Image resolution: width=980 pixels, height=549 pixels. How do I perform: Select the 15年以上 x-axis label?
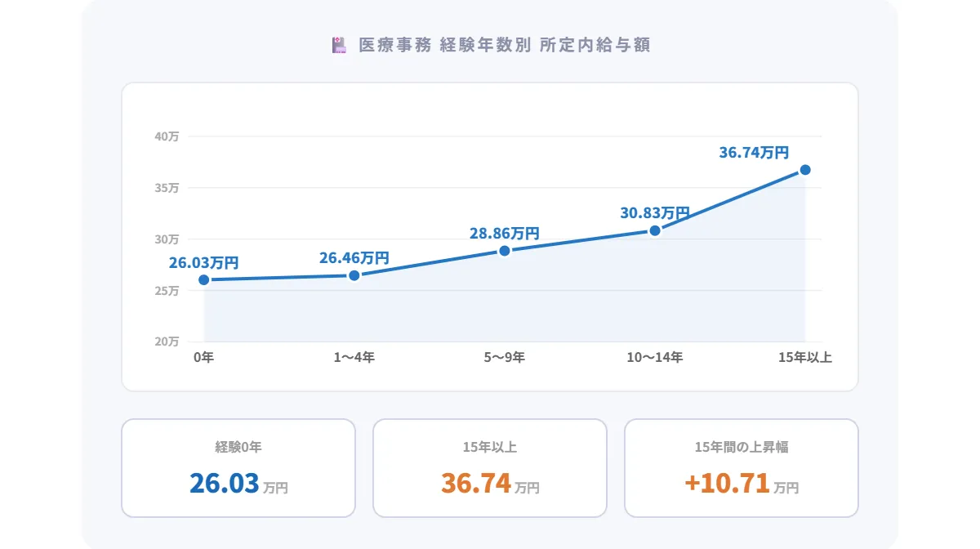tap(805, 358)
